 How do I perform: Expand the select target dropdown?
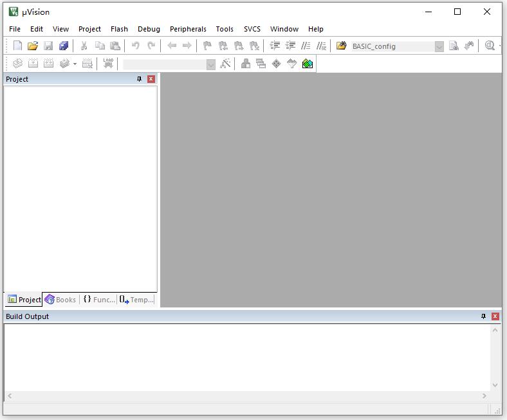(210, 64)
